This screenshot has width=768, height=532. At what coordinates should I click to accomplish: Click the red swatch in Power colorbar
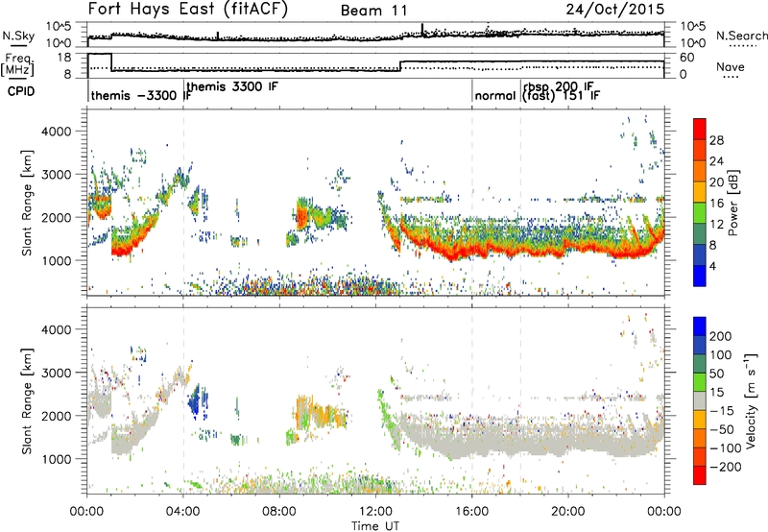pos(700,130)
